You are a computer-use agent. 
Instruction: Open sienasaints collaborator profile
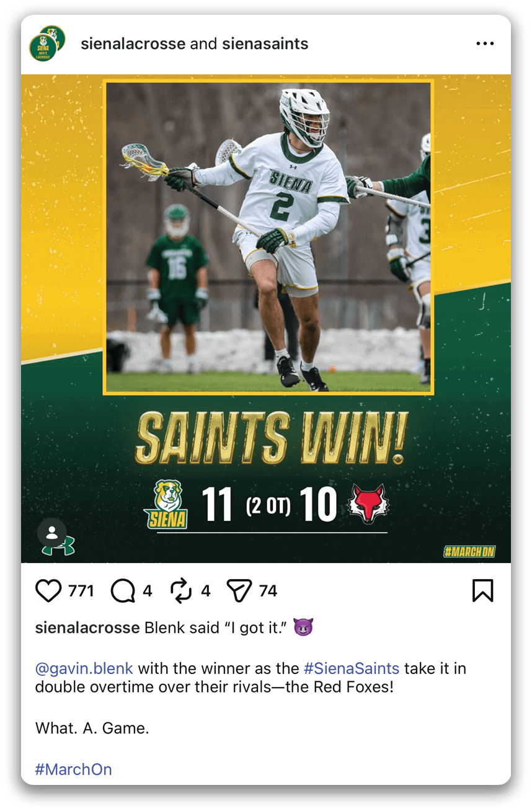click(x=265, y=44)
